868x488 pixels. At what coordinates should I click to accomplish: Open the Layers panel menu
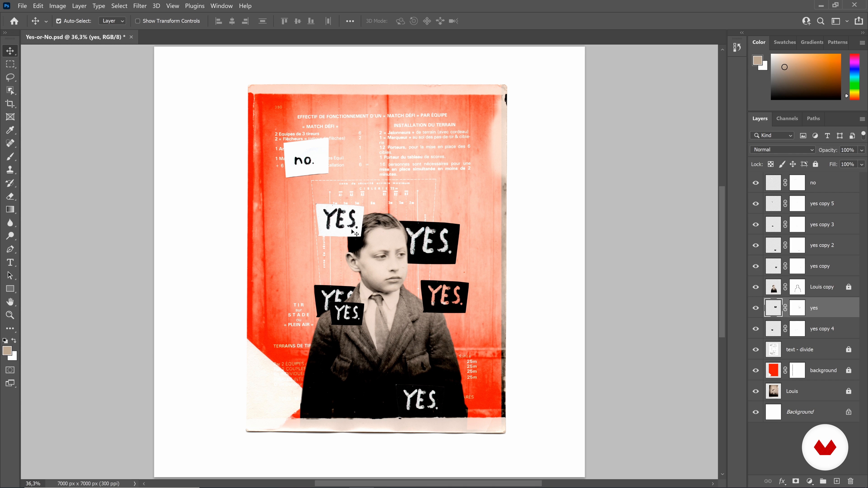pyautogui.click(x=862, y=119)
